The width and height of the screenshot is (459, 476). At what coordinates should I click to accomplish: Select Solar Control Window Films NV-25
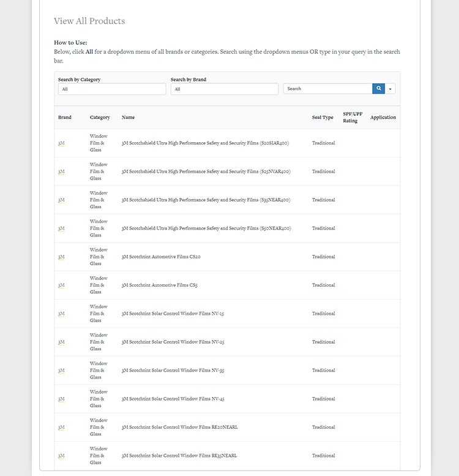(173, 342)
